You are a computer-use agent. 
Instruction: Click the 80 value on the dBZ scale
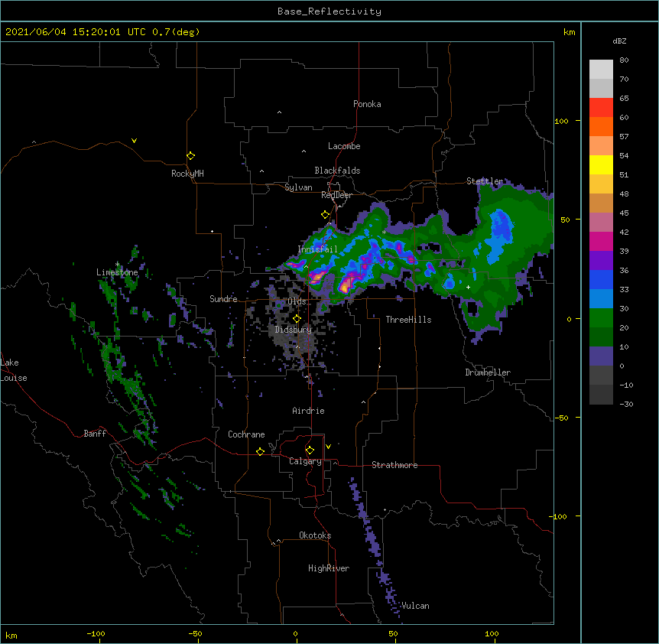[624, 60]
